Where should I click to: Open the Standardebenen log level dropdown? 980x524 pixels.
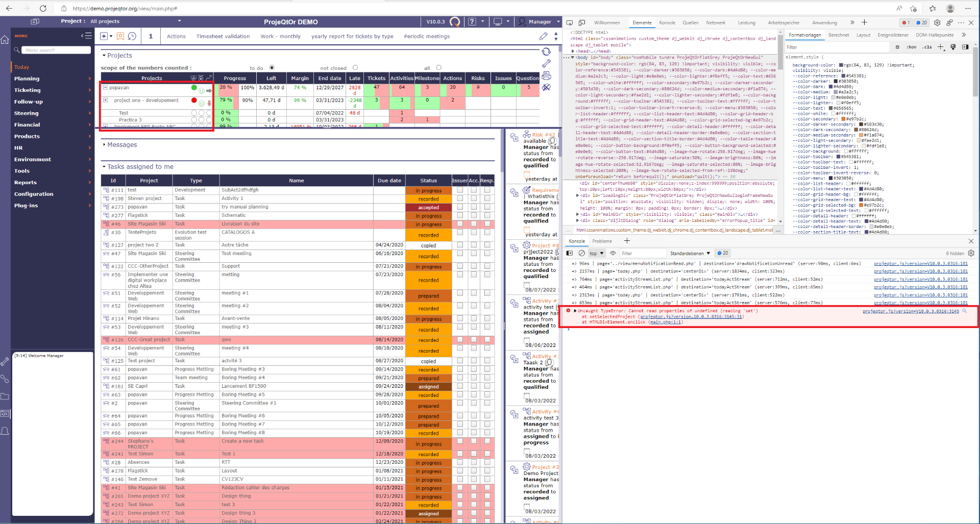pos(690,253)
